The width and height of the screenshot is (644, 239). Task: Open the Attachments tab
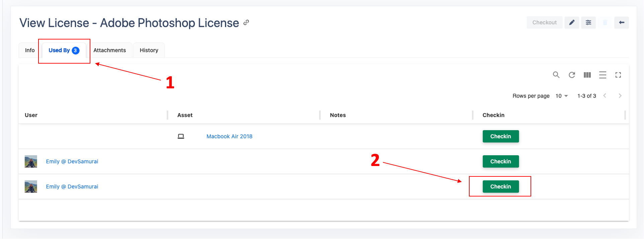(109, 50)
